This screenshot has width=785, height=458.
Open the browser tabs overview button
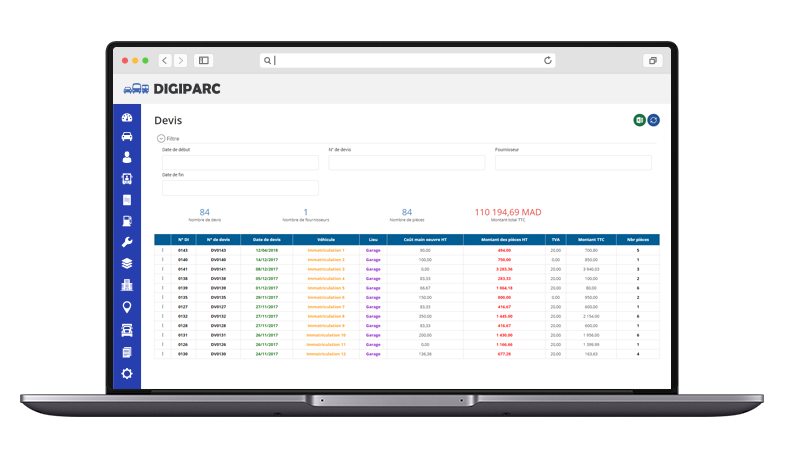pyautogui.click(x=652, y=61)
